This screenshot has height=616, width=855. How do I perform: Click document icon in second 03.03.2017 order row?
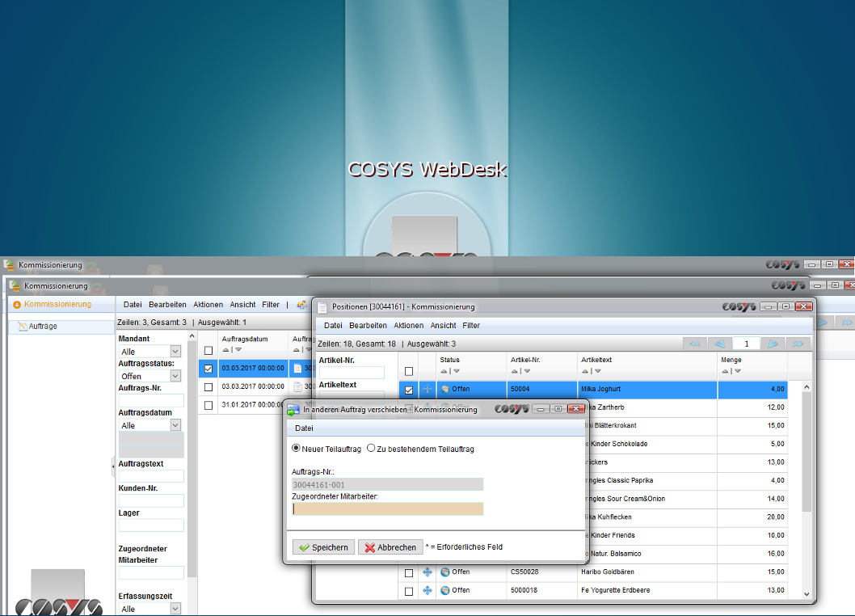point(297,387)
